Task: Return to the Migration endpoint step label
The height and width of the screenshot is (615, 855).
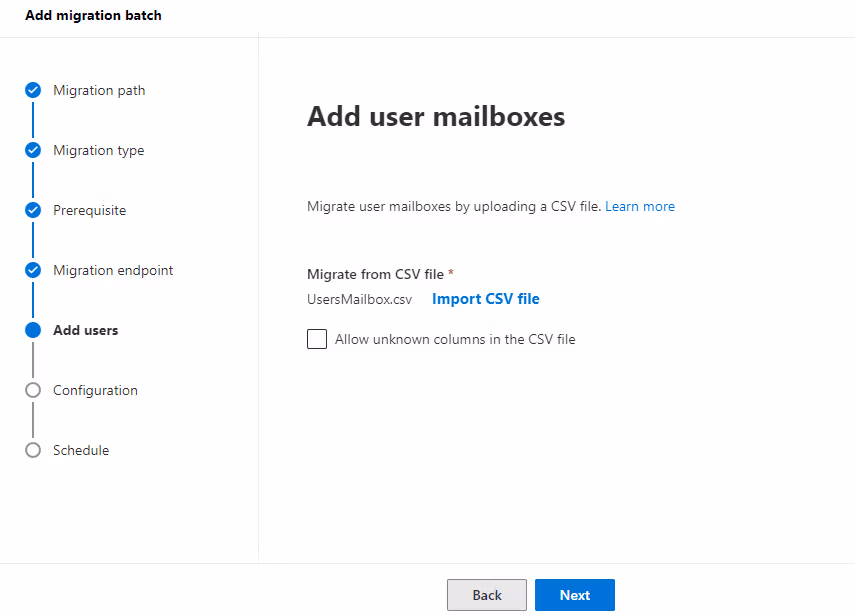Action: [x=113, y=270]
